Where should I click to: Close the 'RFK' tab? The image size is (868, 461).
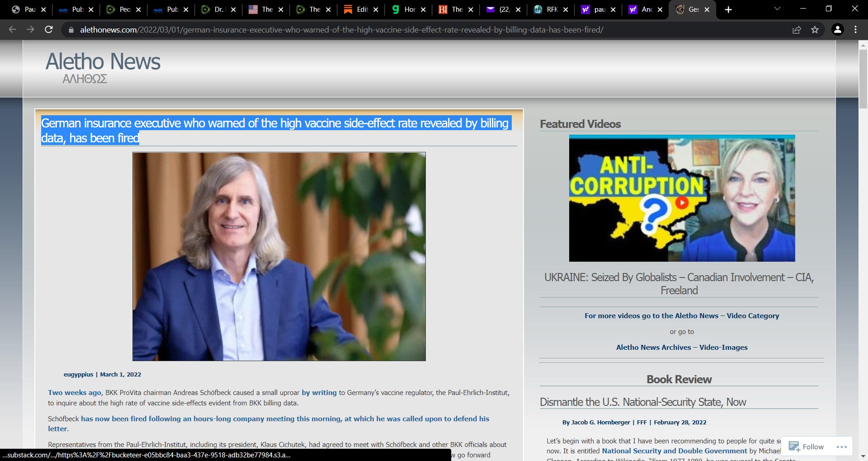566,9
